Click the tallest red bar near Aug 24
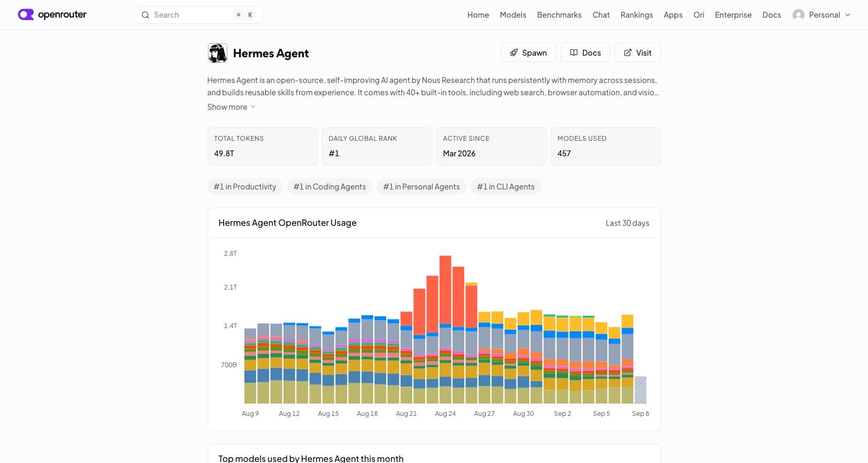This screenshot has height=463, width=868. [445, 289]
